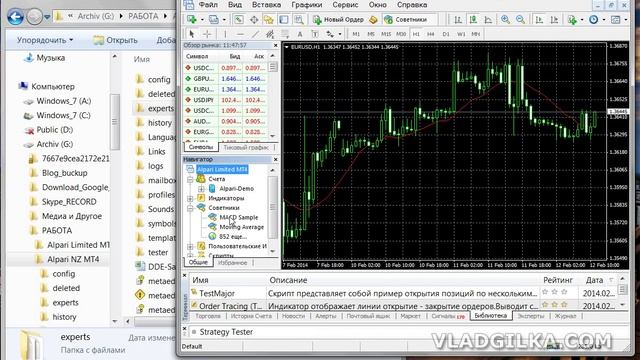Zoom out the chart with magnifier minus
640x360 pixels.
click(520, 19)
